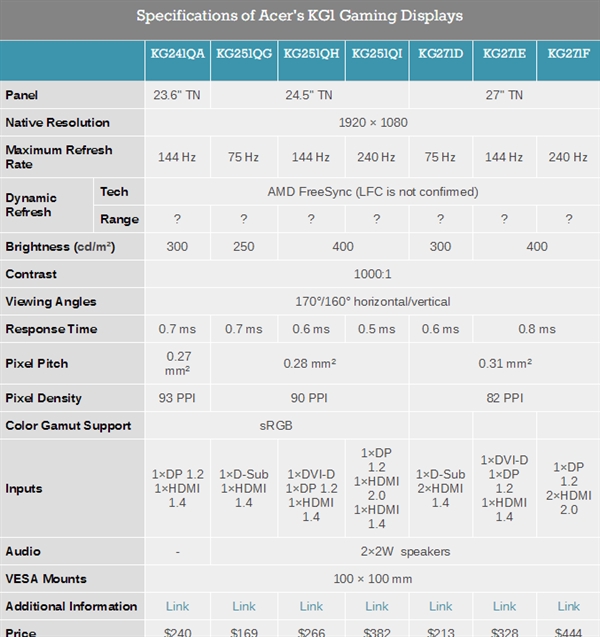Click the sRGB cell
Image resolution: width=600 pixels, height=637 pixels.
tap(277, 426)
